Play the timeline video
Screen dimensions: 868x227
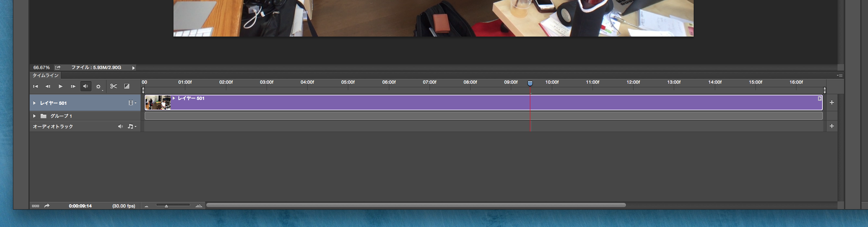(x=61, y=86)
